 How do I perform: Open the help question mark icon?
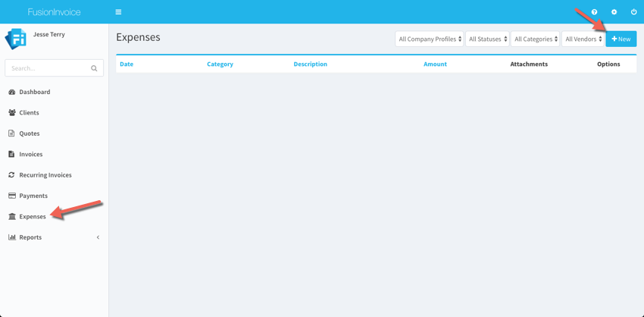tap(594, 12)
